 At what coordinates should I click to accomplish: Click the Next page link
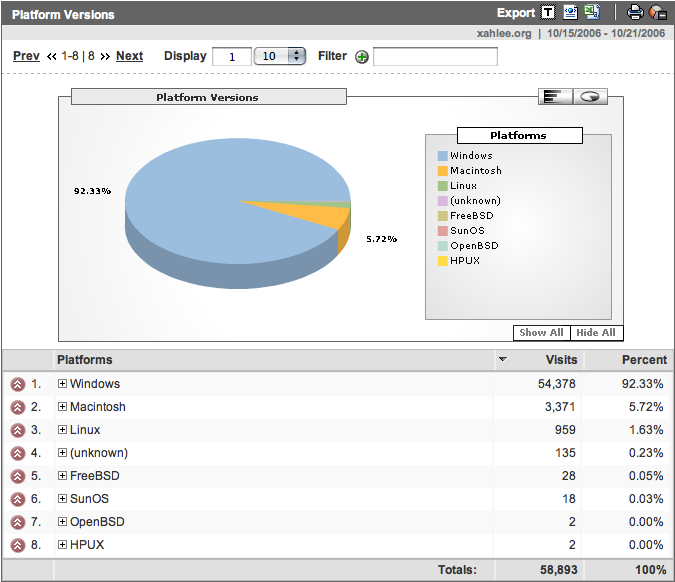pos(129,56)
